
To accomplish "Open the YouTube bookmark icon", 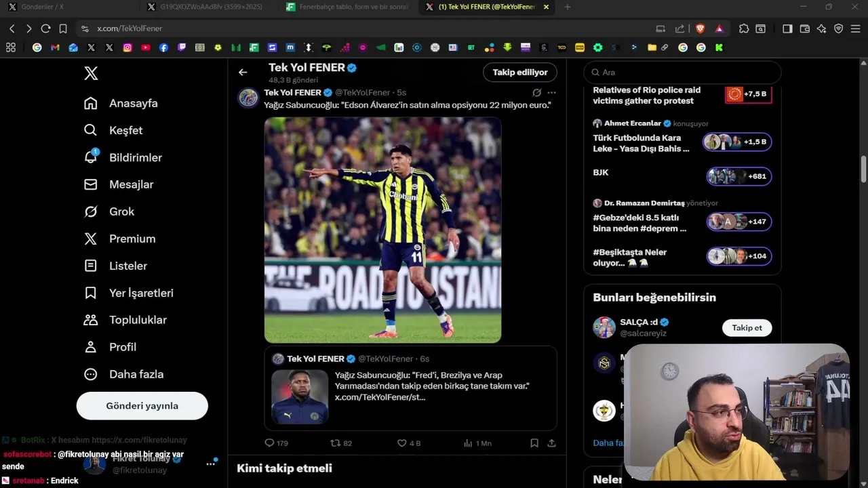I will tap(146, 47).
